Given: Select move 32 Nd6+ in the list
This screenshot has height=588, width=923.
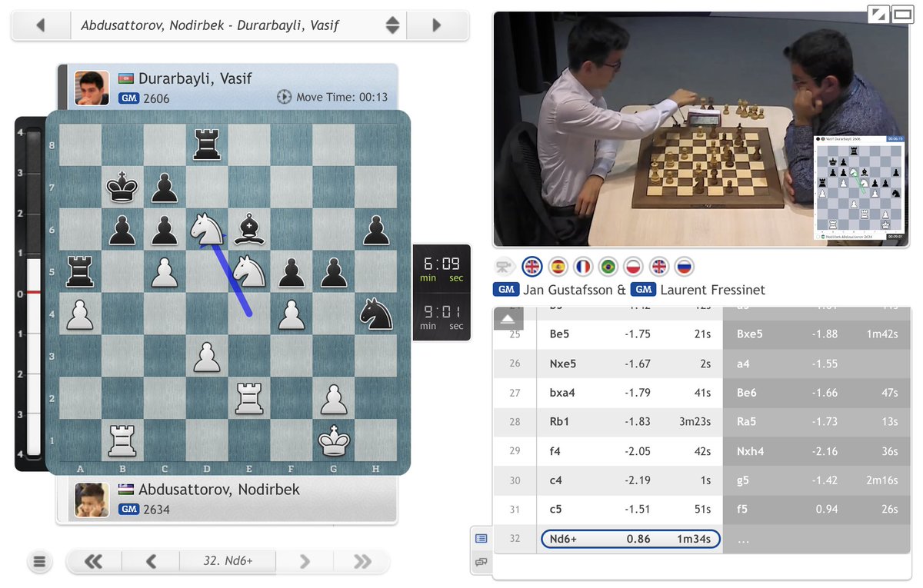Looking at the screenshot, I should coord(631,539).
